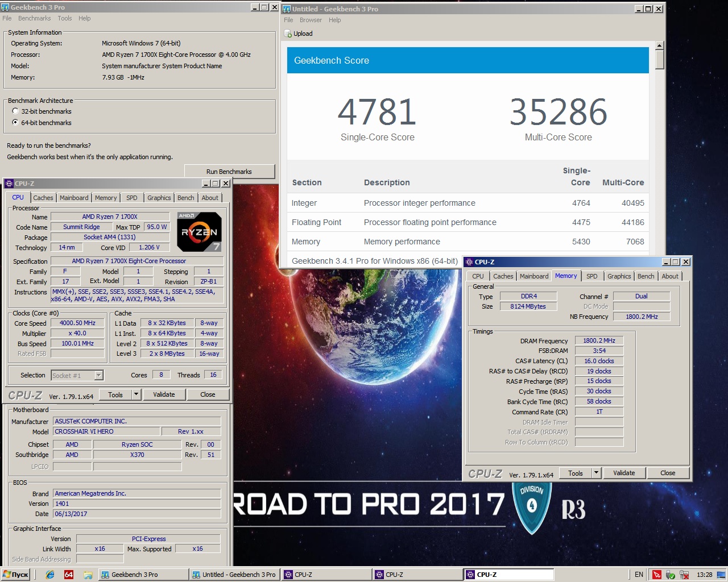Click the EN language indicator in the tray
This screenshot has width=728, height=582.
tap(639, 575)
